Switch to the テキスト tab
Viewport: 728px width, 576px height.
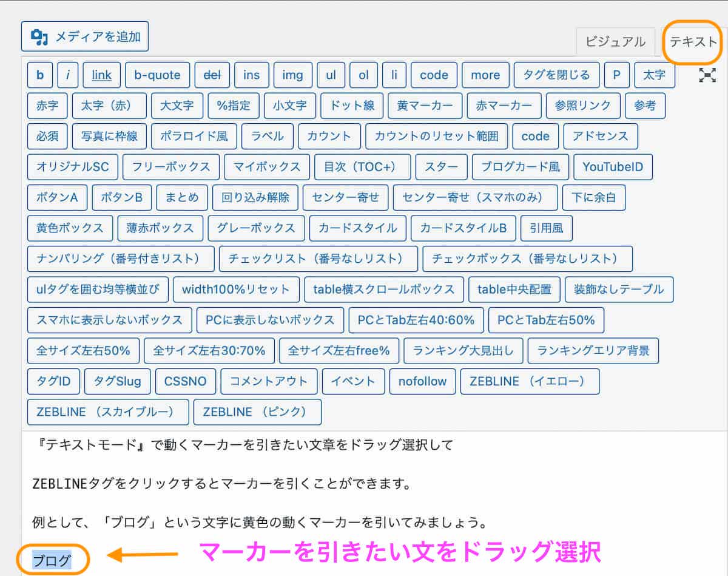[x=693, y=42]
